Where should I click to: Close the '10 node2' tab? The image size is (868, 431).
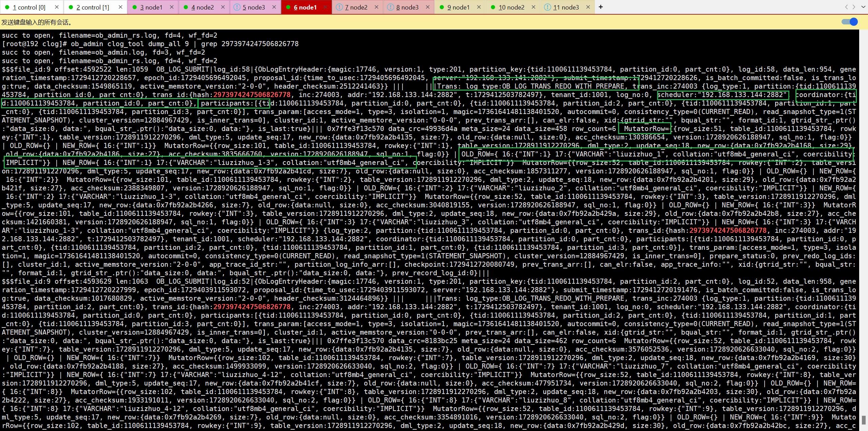coord(533,7)
